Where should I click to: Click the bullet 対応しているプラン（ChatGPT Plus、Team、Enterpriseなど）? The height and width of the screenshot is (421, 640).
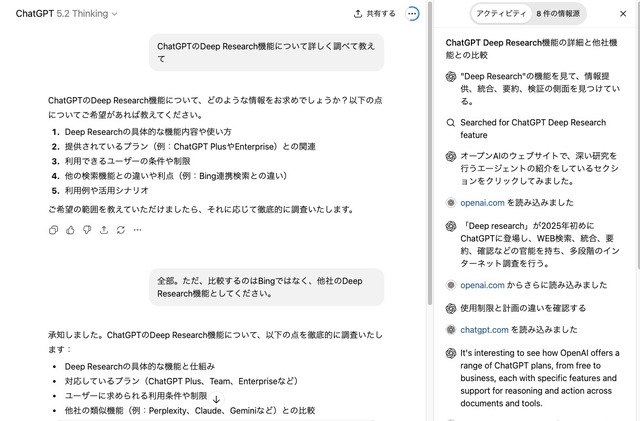click(182, 381)
